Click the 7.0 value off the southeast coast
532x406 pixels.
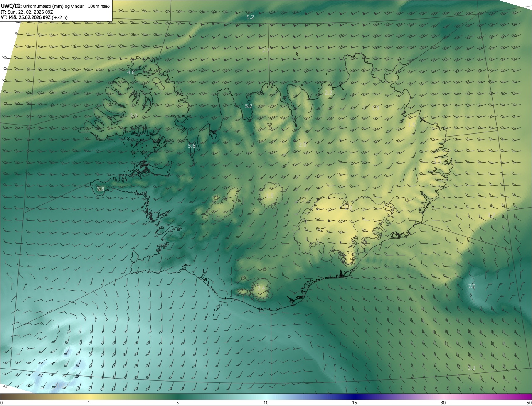(472, 286)
